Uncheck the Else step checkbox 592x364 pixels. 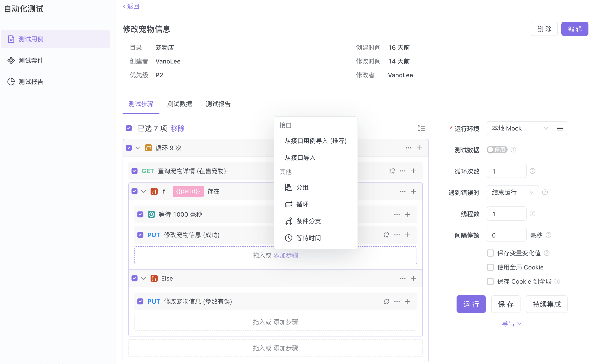click(135, 278)
